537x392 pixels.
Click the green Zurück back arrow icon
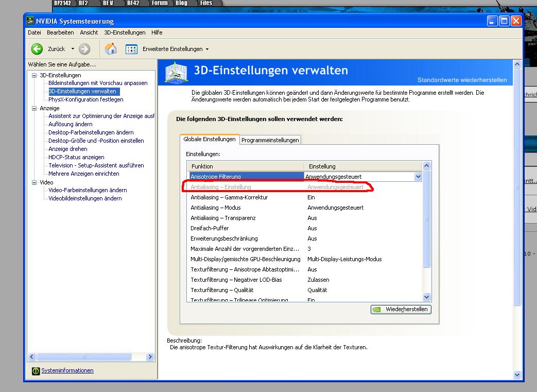(37, 49)
